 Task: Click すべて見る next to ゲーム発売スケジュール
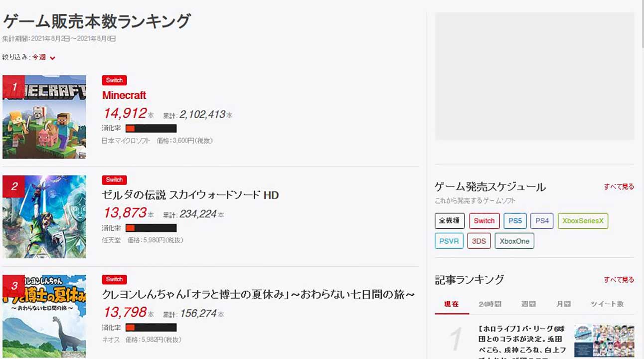(618, 185)
